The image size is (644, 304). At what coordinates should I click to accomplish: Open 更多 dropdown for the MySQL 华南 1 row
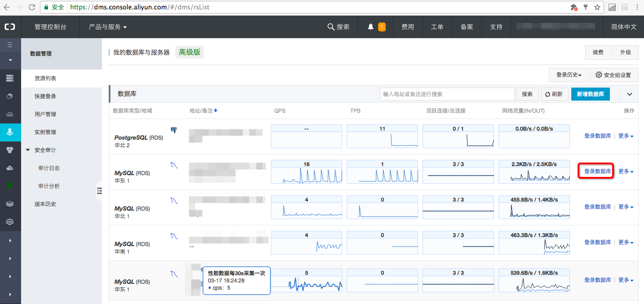tap(626, 242)
